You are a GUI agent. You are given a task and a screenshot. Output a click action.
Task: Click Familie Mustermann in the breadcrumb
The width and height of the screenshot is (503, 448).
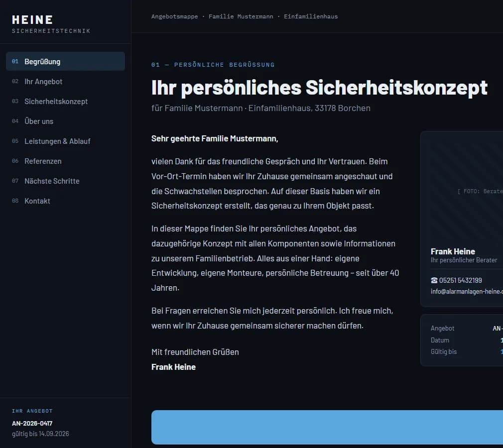(x=241, y=16)
